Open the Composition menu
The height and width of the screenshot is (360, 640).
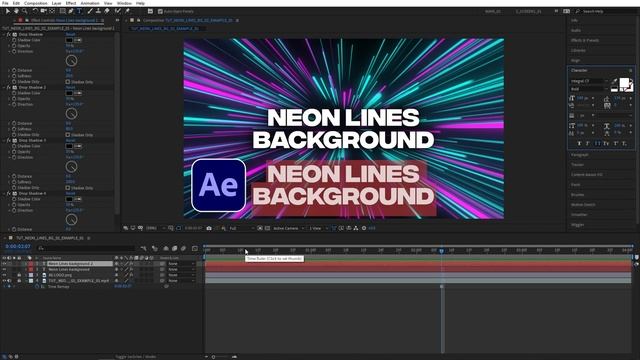tap(36, 3)
